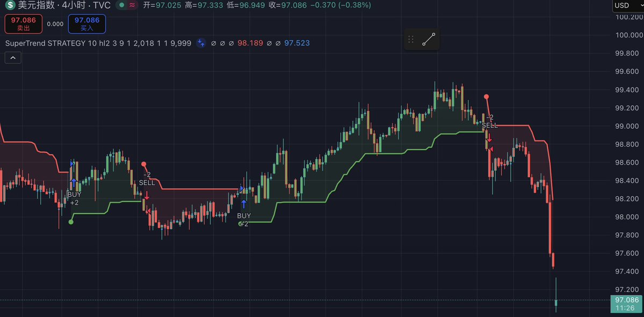Click the BUY +2 label near 98.200
The image size is (644, 317).
[74, 198]
